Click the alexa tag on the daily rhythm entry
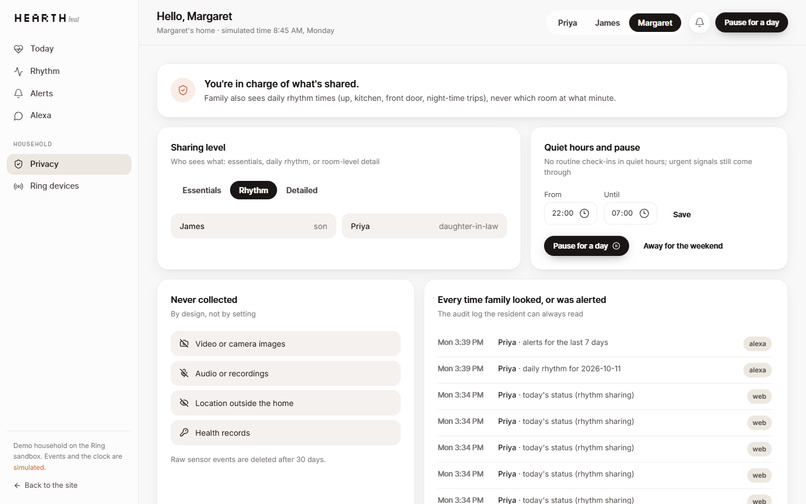The image size is (806, 504). pos(757,370)
